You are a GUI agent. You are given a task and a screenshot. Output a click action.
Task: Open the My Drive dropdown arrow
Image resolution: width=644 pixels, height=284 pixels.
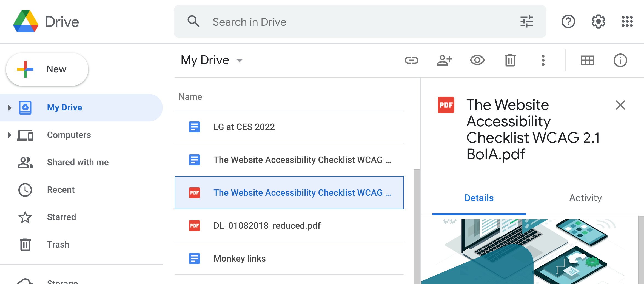pos(240,60)
